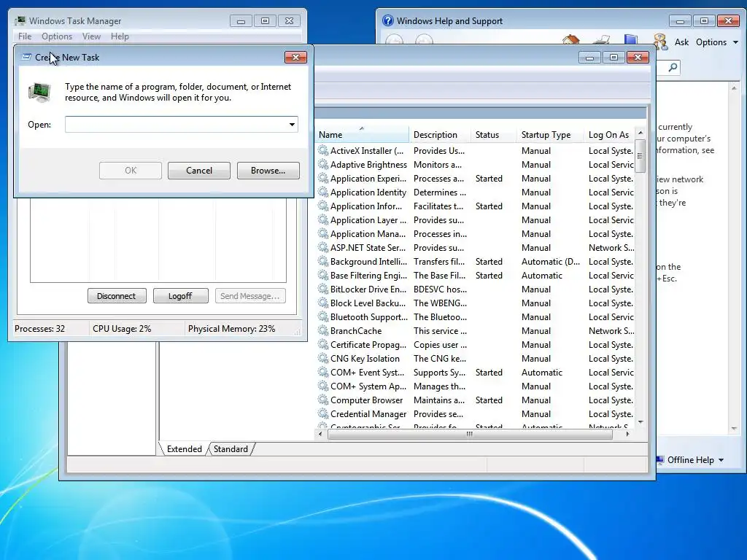Open the Options menu in Task Manager
Screen dimensions: 747x560
coord(57,36)
